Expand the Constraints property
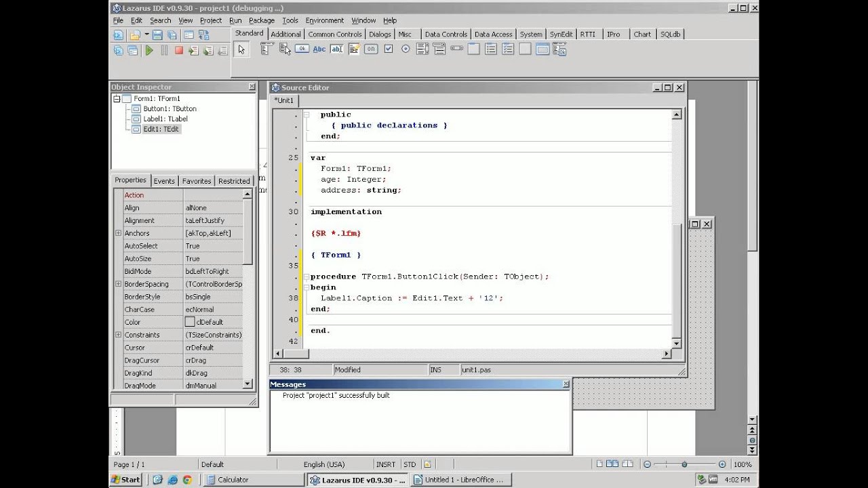Viewport: 868px width, 488px height. coord(118,335)
